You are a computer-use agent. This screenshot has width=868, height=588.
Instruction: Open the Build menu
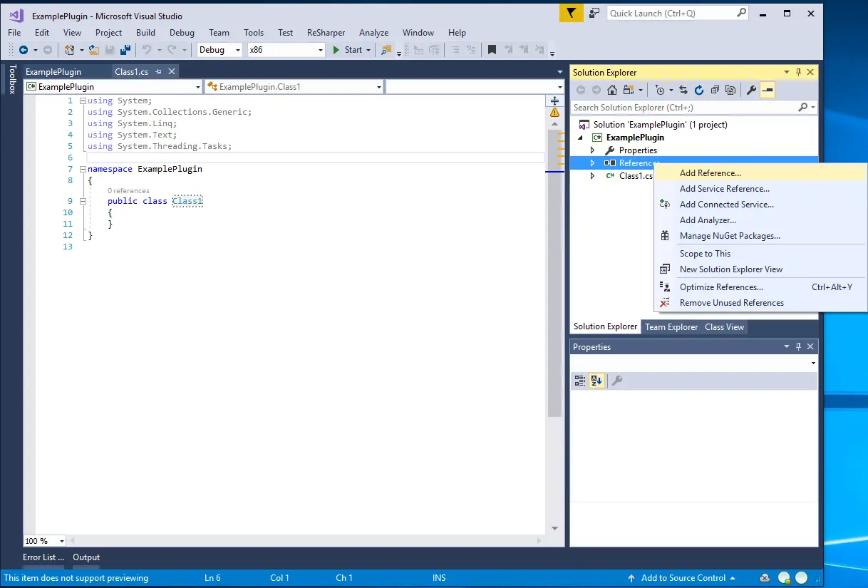point(145,33)
